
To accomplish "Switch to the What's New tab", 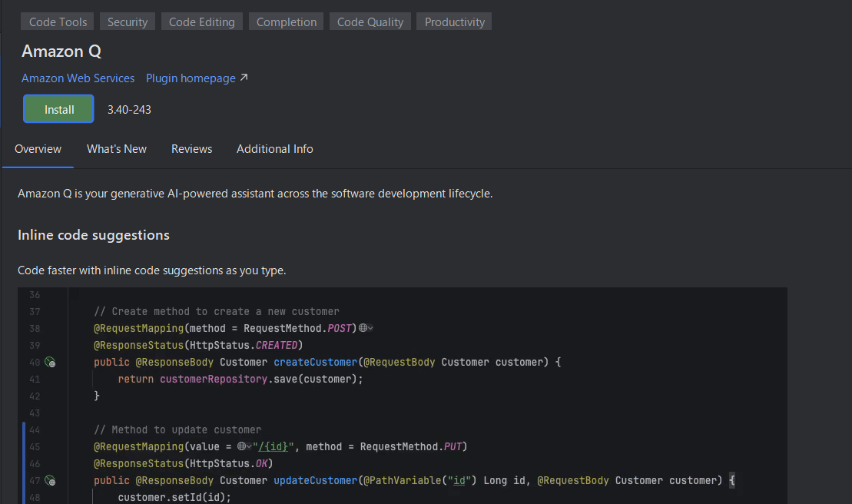I will point(117,149).
